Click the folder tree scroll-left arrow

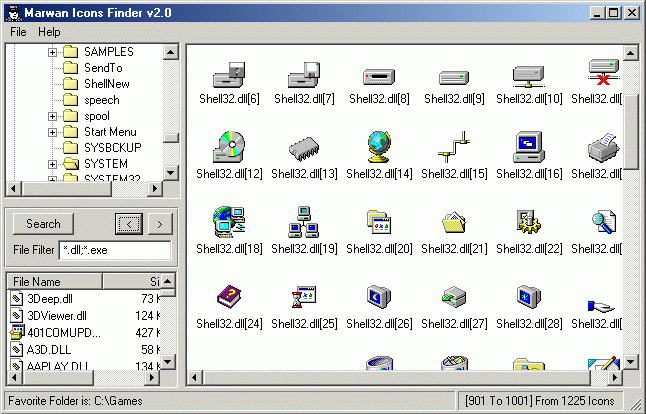(x=14, y=188)
